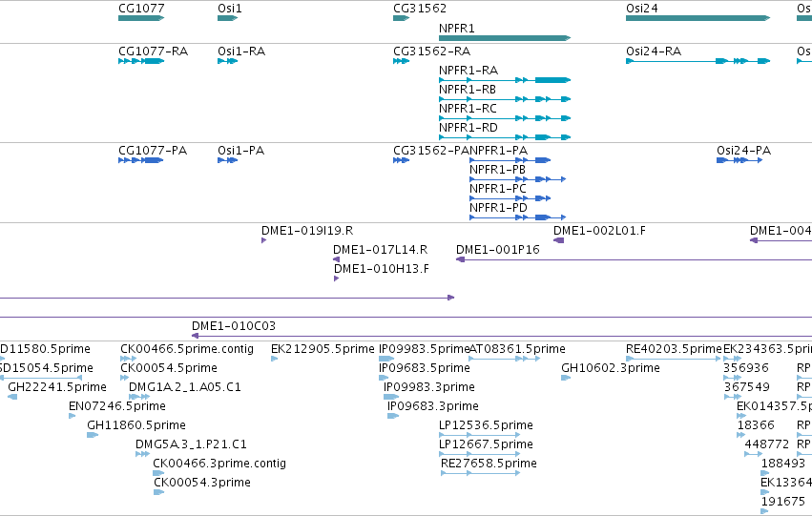The height and width of the screenshot is (516, 812).
Task: Select the LP12667.5prime EST
Action: pos(479,454)
